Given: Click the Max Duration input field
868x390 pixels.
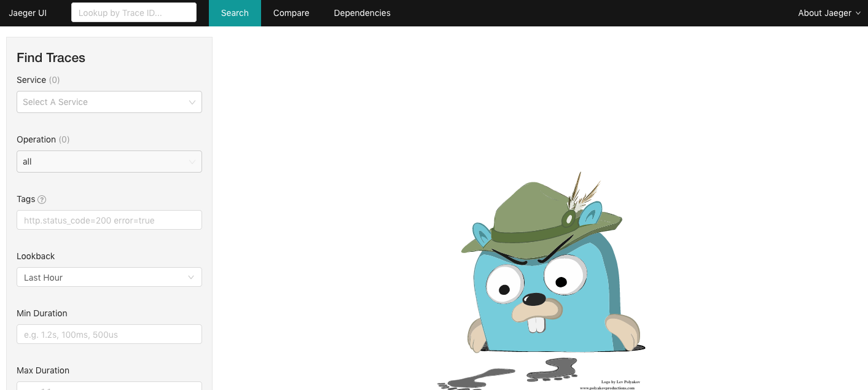Looking at the screenshot, I should point(109,386).
